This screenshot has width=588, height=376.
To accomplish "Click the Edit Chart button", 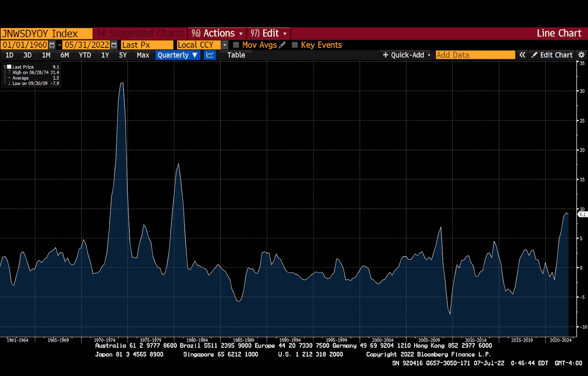I will [552, 55].
